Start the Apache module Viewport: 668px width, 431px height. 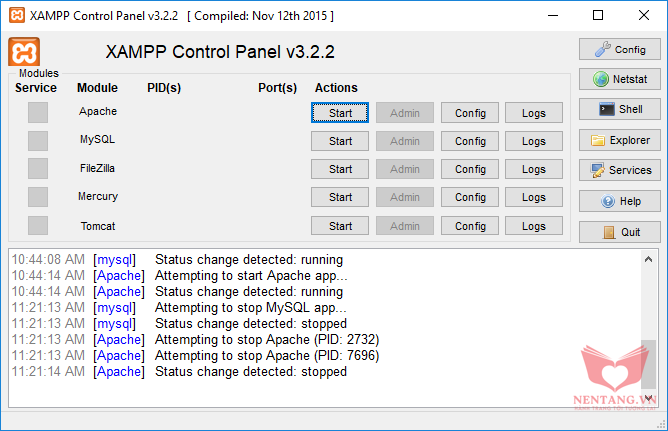[340, 113]
